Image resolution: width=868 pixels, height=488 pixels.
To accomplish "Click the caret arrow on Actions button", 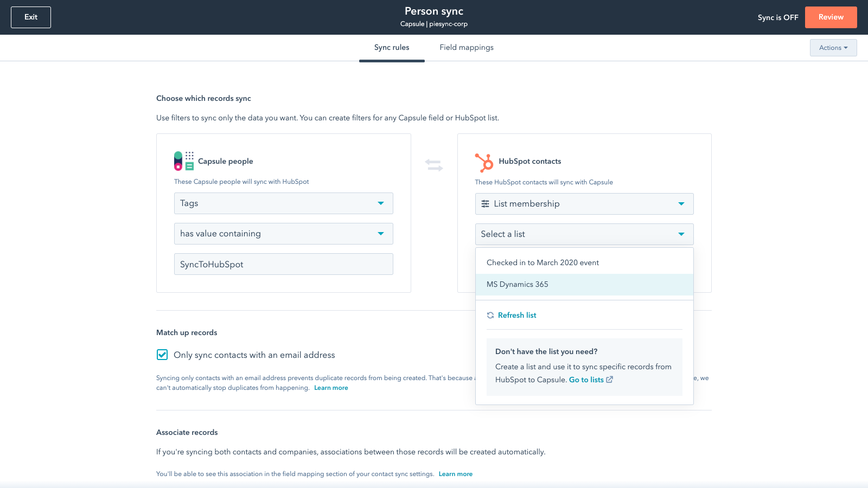I will [x=846, y=48].
